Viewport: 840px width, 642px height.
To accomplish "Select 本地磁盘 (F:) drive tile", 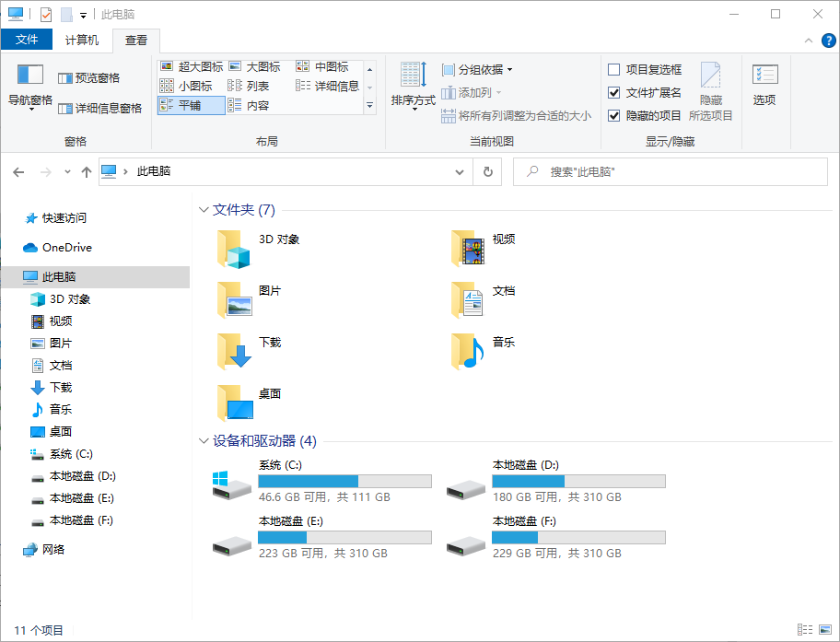I will (x=556, y=538).
